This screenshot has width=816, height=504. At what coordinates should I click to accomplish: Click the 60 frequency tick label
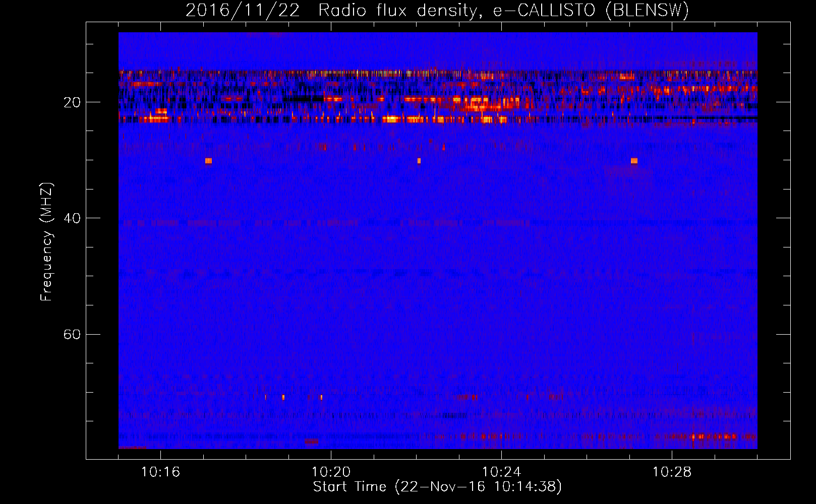72,334
